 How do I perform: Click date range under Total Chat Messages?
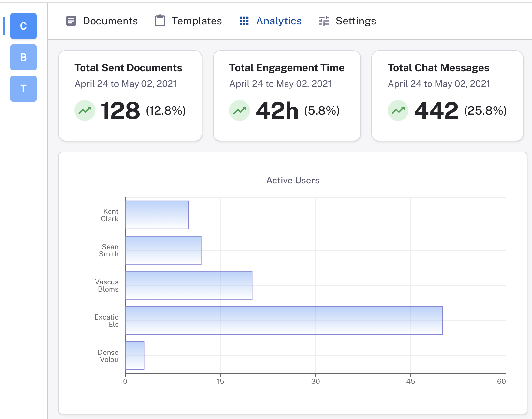coord(439,84)
